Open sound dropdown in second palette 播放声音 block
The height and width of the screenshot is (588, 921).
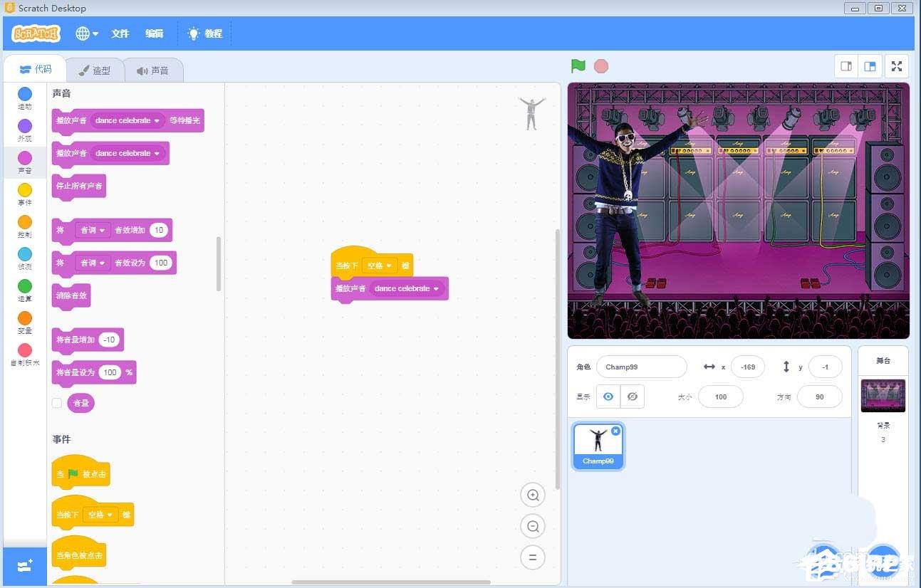[128, 153]
